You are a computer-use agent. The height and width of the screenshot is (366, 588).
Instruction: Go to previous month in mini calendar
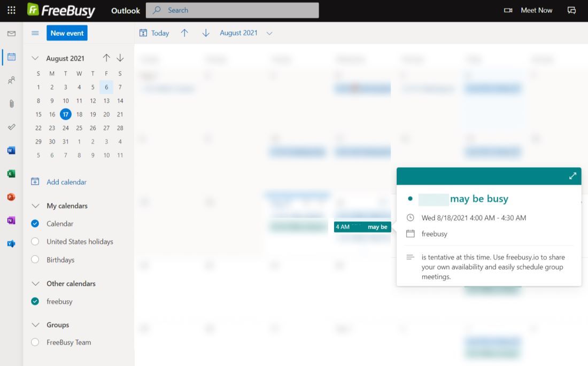pyautogui.click(x=106, y=58)
